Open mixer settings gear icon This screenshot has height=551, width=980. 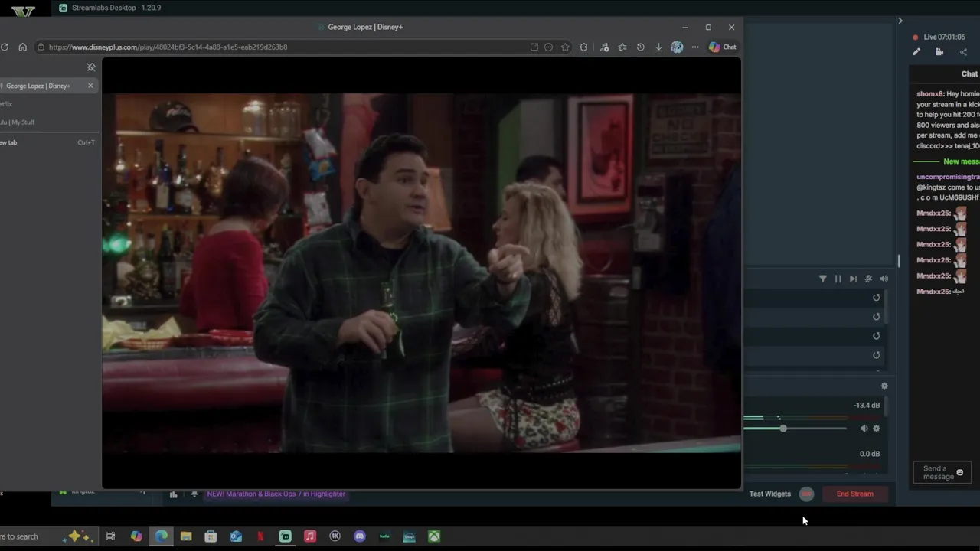[884, 386]
